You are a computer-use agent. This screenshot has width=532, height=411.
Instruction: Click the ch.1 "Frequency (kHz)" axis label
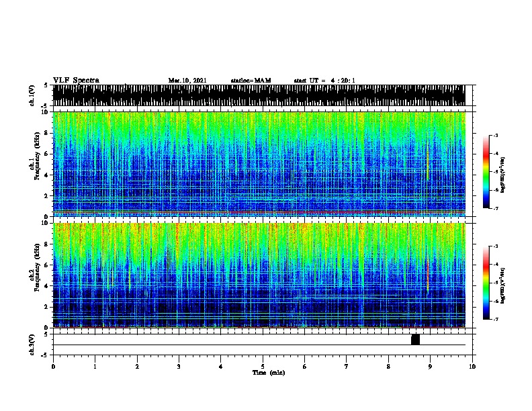point(37,156)
